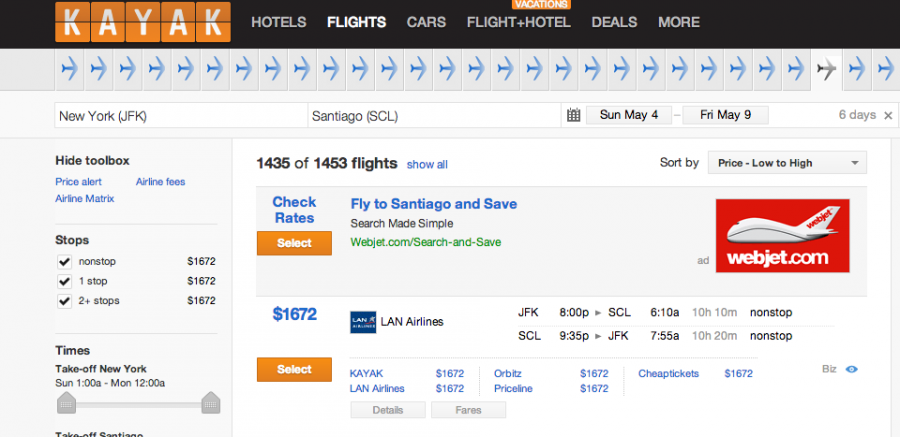Expand the Details section for LAN flight
Viewport: 900px width, 437px height.
click(x=388, y=410)
